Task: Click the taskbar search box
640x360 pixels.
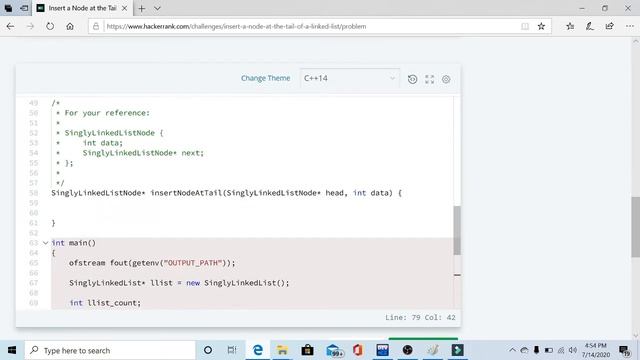Action: 110,350
